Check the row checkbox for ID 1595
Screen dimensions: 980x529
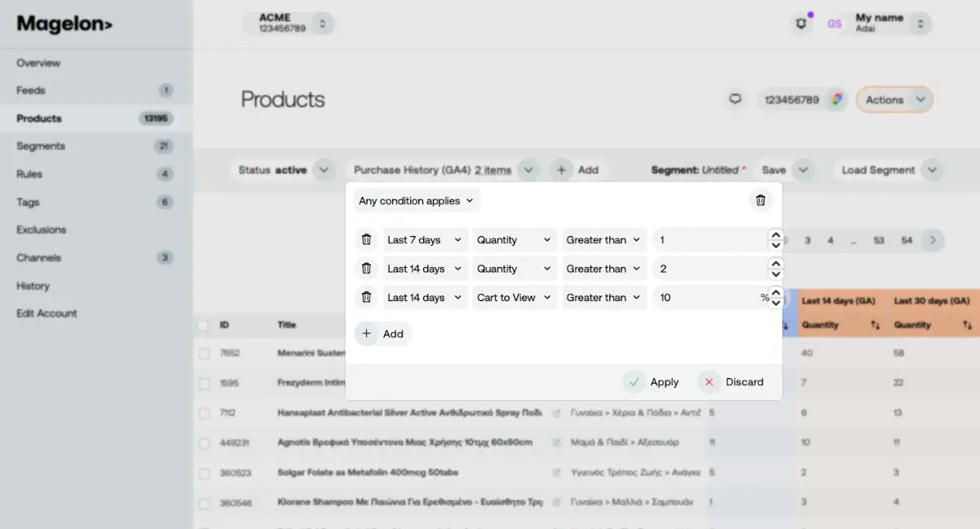click(204, 383)
